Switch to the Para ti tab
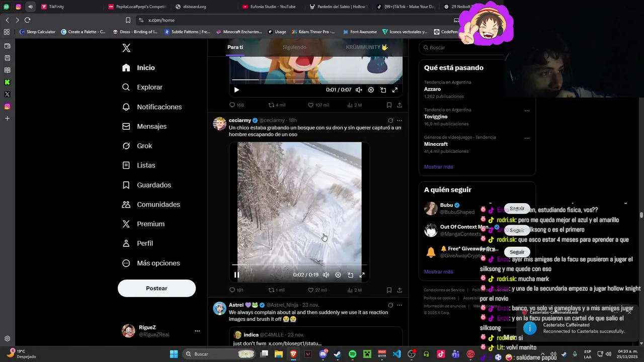The height and width of the screenshot is (362, 644). click(235, 47)
